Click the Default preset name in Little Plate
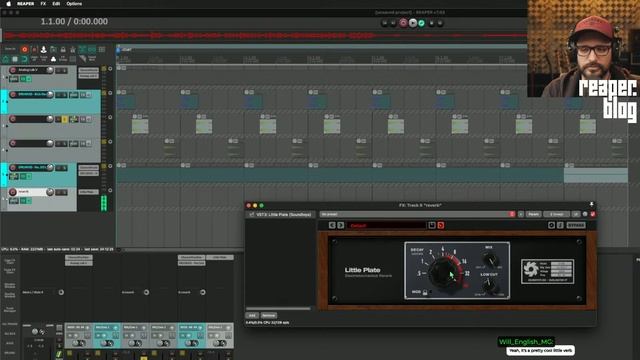This screenshot has height=360, width=640. point(386,225)
